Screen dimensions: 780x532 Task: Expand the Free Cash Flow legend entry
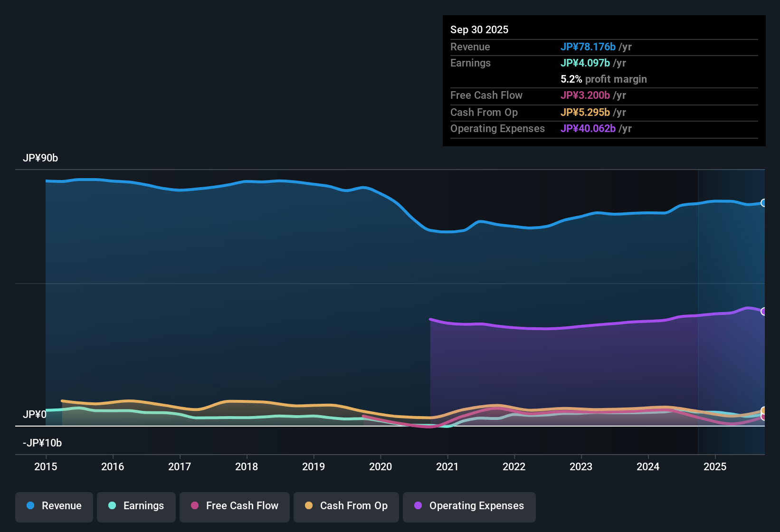234,506
